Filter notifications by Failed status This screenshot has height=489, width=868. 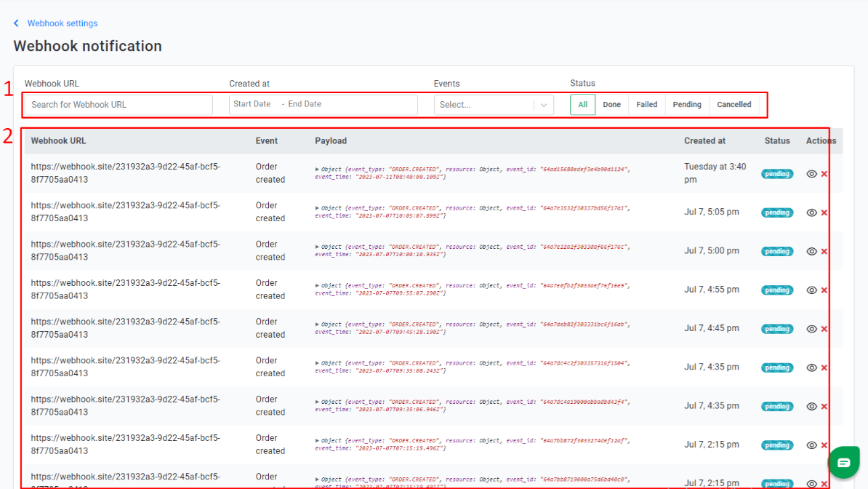click(646, 105)
